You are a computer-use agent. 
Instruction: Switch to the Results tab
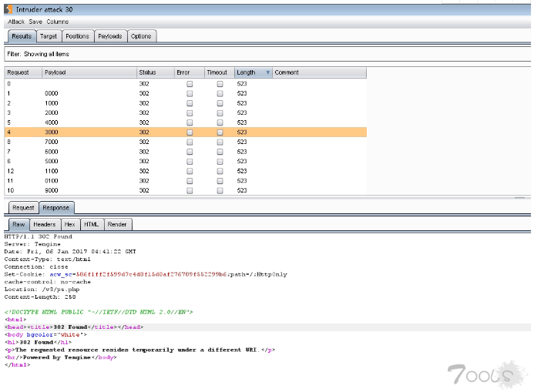coord(22,36)
